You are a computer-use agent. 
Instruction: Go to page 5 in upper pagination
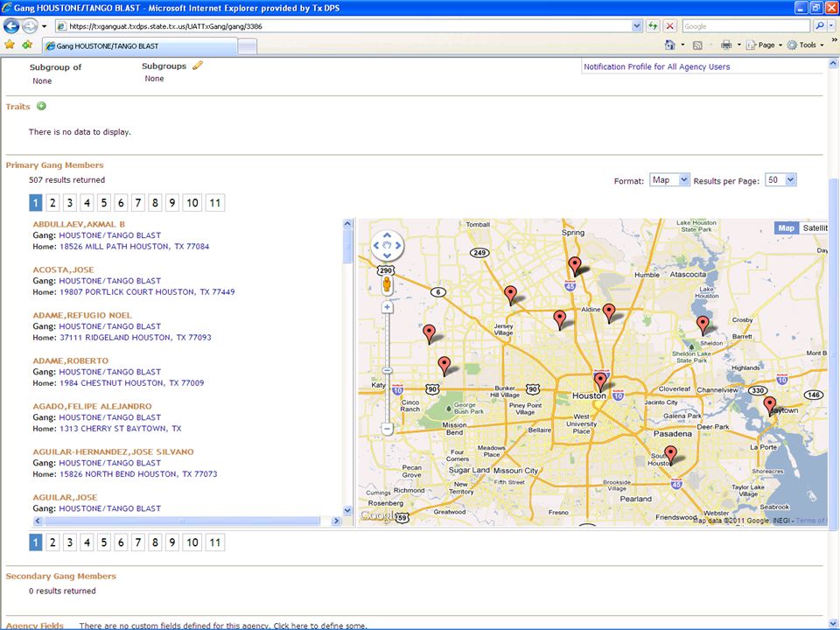pos(104,202)
